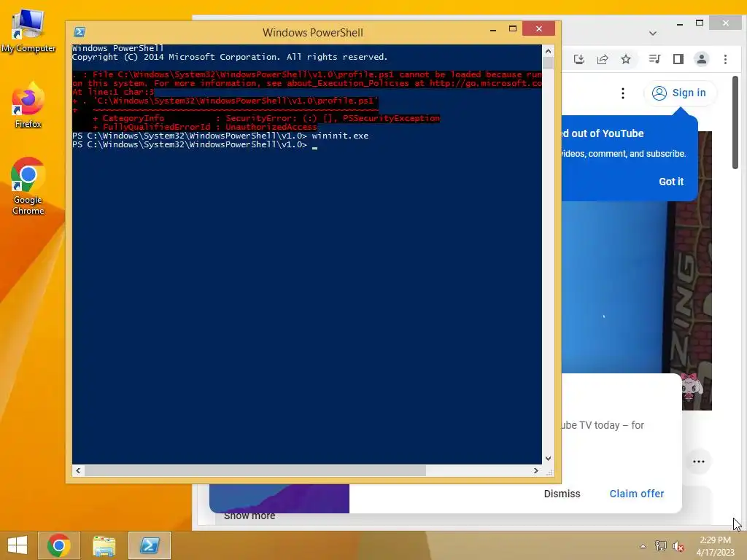The height and width of the screenshot is (560, 747).
Task: Open the Windows Start button
Action: (x=18, y=545)
